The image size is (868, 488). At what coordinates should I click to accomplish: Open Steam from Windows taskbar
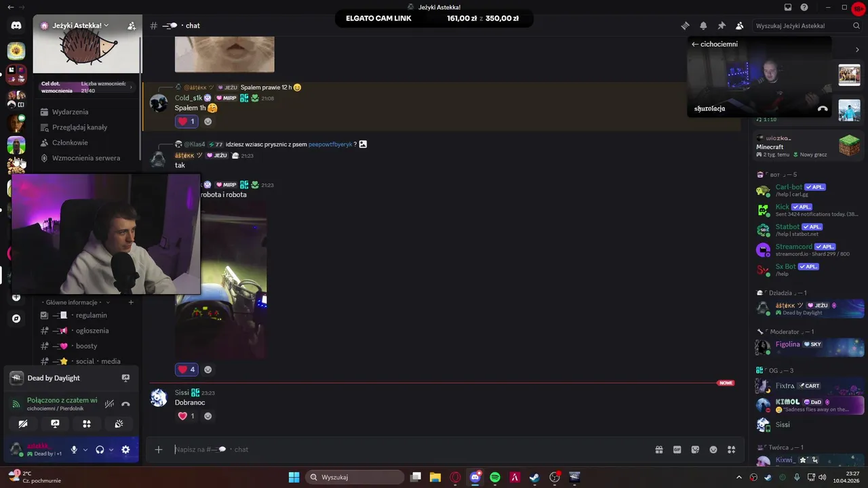pos(535,477)
